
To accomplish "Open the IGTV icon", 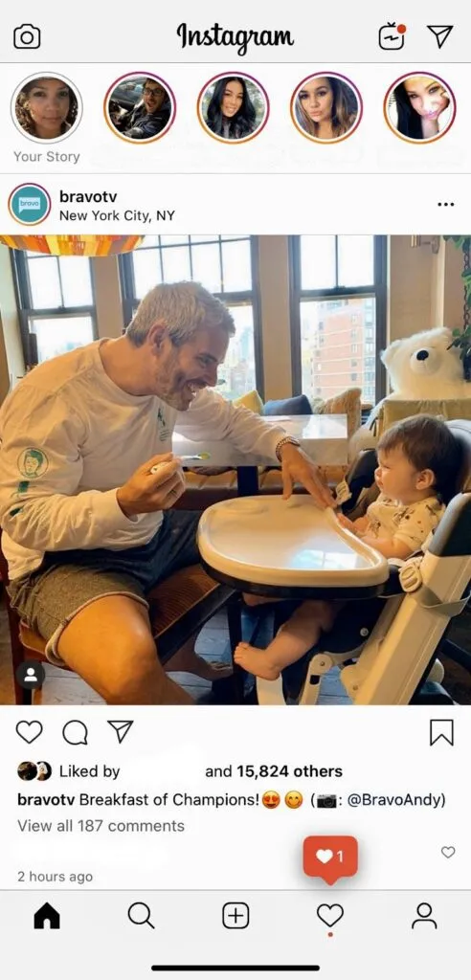I will pyautogui.click(x=392, y=36).
